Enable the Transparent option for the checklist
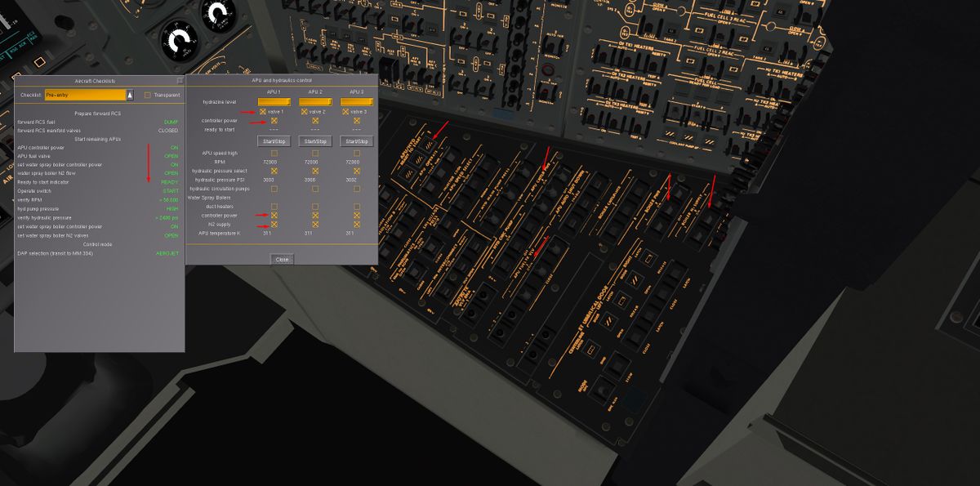 pyautogui.click(x=146, y=95)
